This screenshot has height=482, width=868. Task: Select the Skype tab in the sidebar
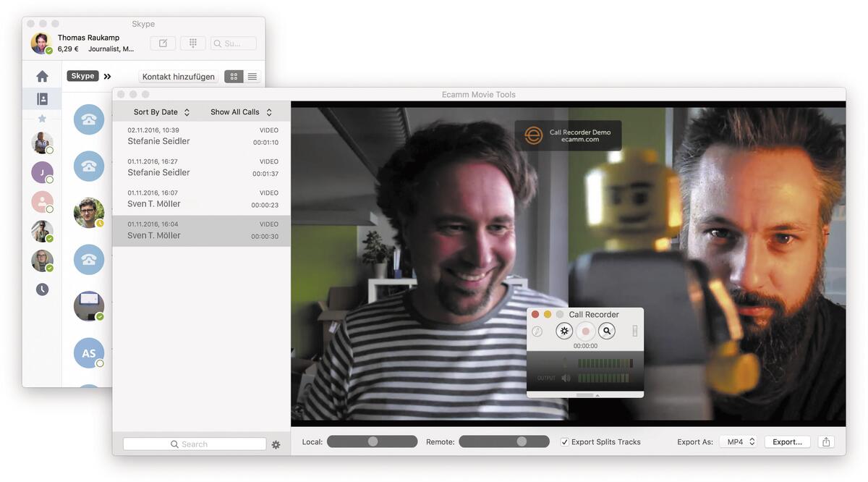tap(82, 75)
